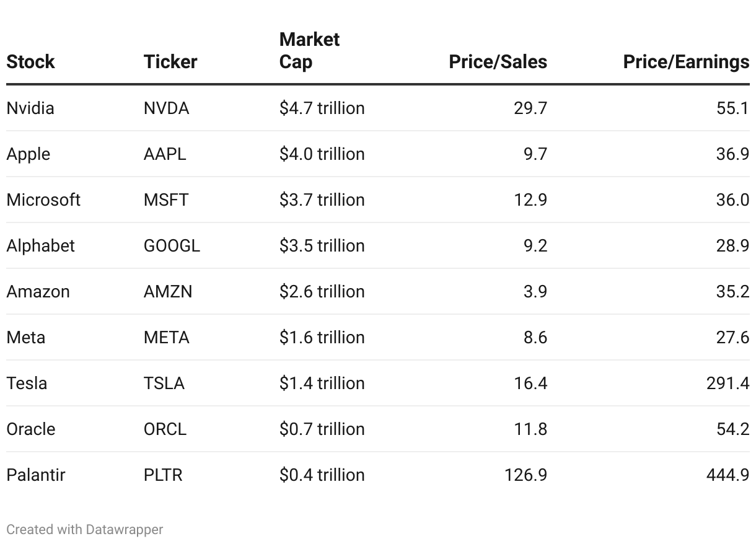Select the META ticker cell
This screenshot has height=544, width=756.
166,338
